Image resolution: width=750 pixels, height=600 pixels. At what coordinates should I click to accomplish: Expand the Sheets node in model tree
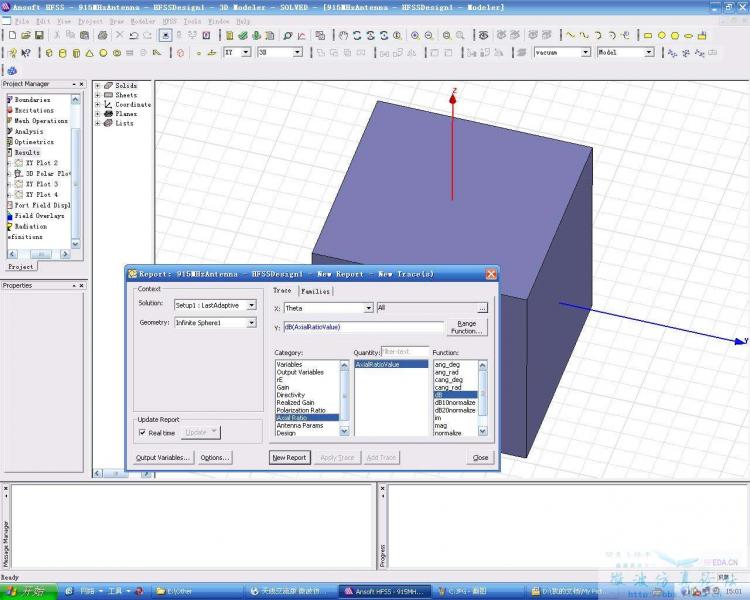coord(98,95)
